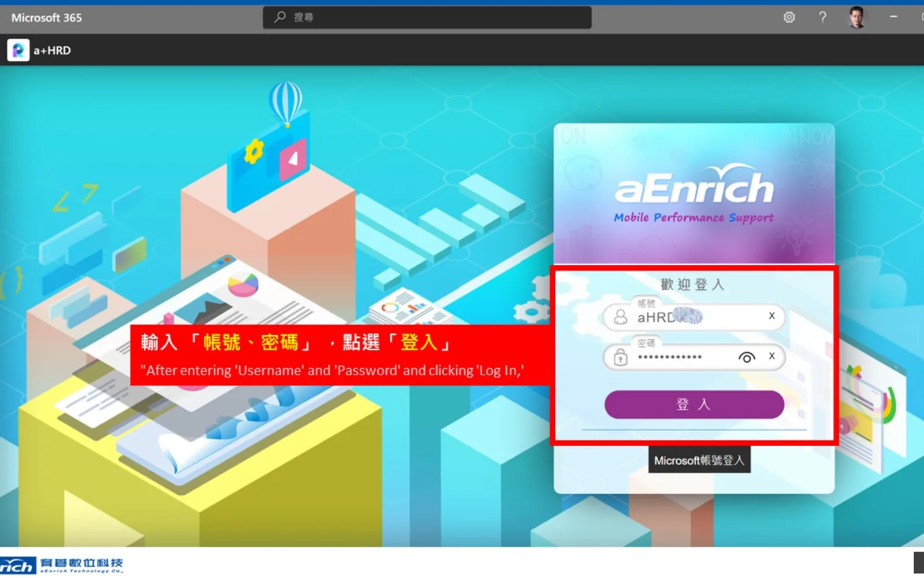This screenshot has width=924, height=578.
Task: Open the user profile picture
Action: tap(857, 17)
